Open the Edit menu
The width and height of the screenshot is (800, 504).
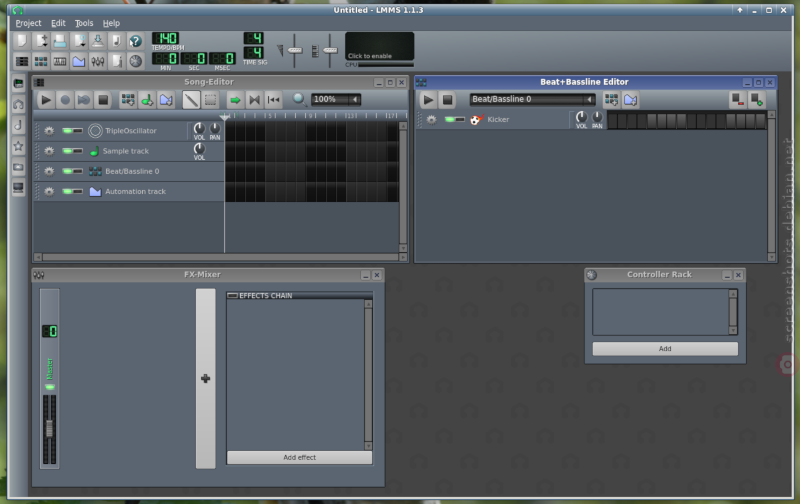58,23
